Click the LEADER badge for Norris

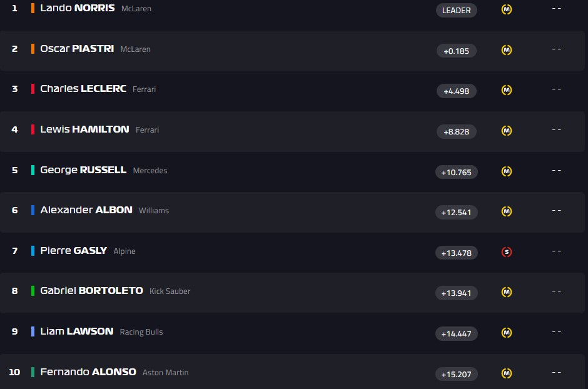[457, 10]
